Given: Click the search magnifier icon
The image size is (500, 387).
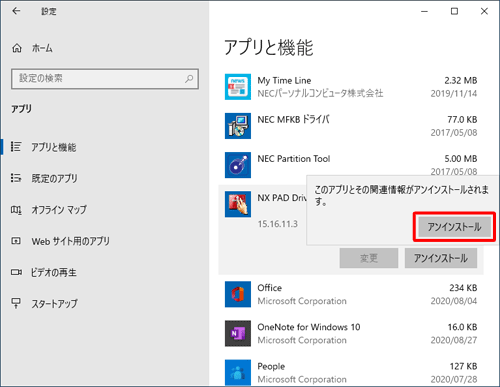Looking at the screenshot, I should (189, 79).
